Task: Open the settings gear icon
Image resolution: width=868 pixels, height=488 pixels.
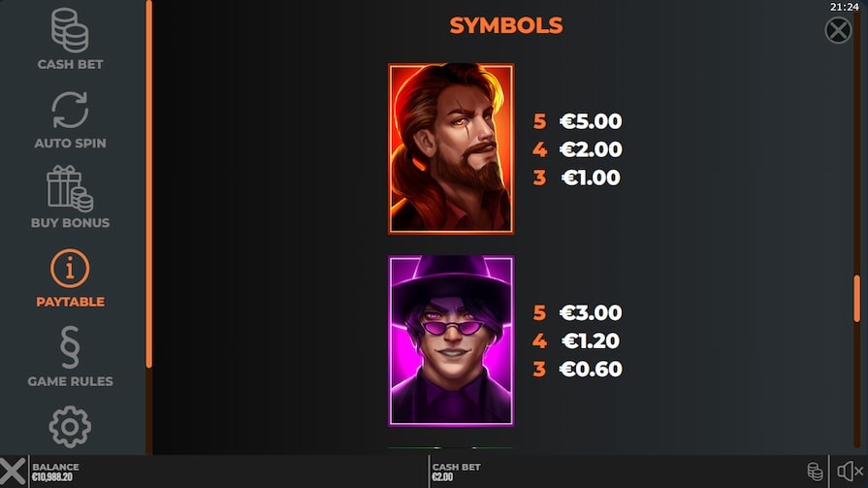Action: click(70, 427)
